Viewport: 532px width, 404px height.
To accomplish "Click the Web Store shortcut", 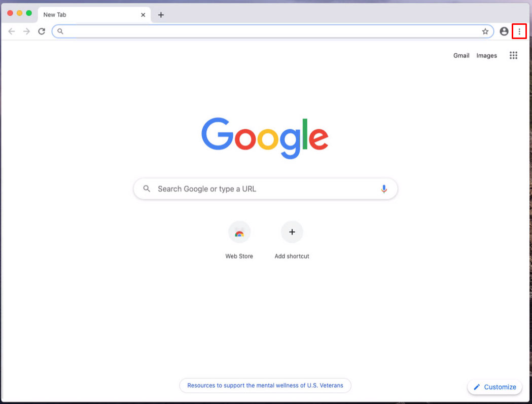I will tap(239, 240).
